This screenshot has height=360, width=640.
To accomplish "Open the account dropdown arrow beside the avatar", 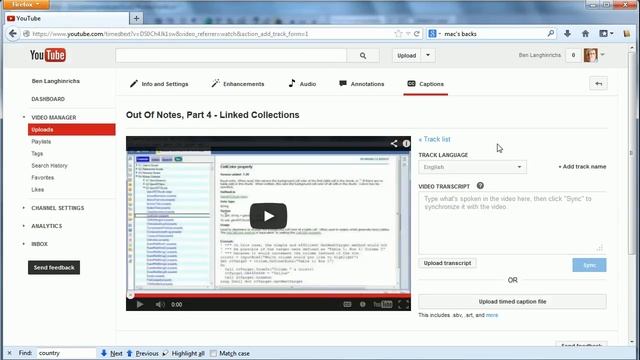I will (x=602, y=54).
